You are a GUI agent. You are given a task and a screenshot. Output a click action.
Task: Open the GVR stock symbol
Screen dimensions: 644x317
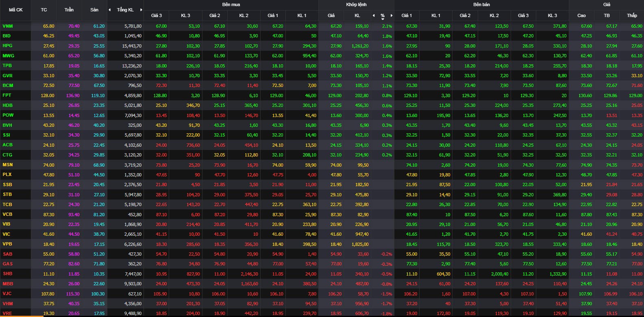click(x=7, y=76)
